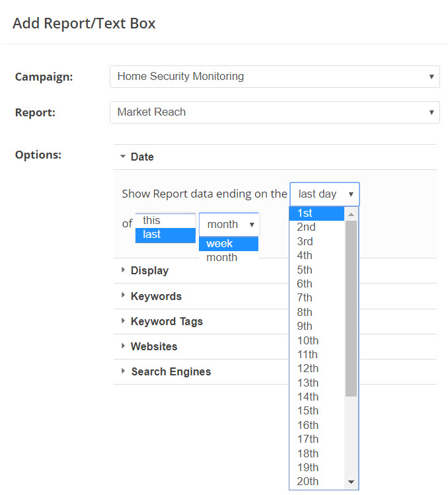The height and width of the screenshot is (495, 448).
Task: Open the Report dropdown
Action: [274, 112]
